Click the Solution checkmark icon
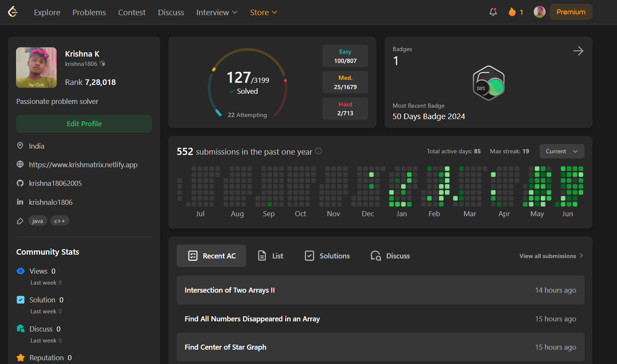This screenshot has width=617, height=364. (x=20, y=300)
